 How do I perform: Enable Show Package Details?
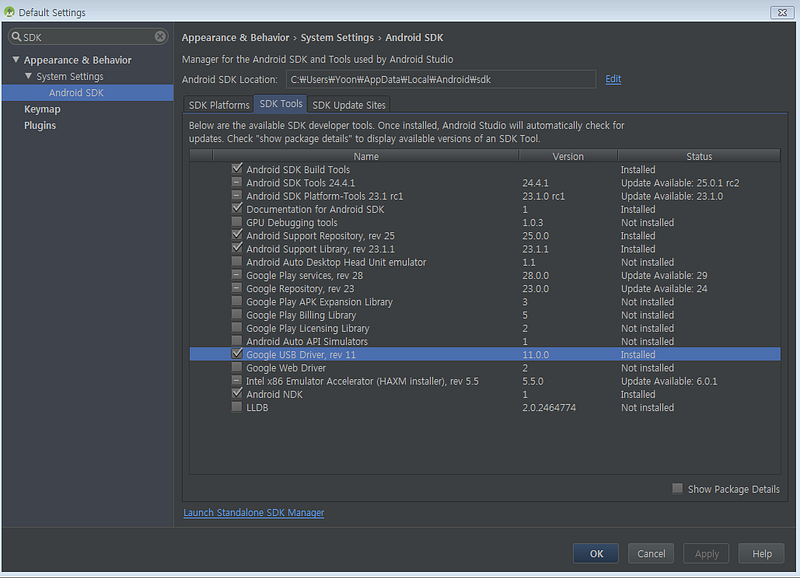tap(678, 488)
